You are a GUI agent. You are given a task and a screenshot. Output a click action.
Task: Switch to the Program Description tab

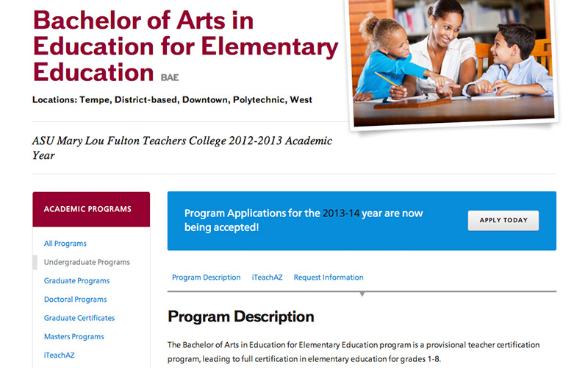pos(206,277)
